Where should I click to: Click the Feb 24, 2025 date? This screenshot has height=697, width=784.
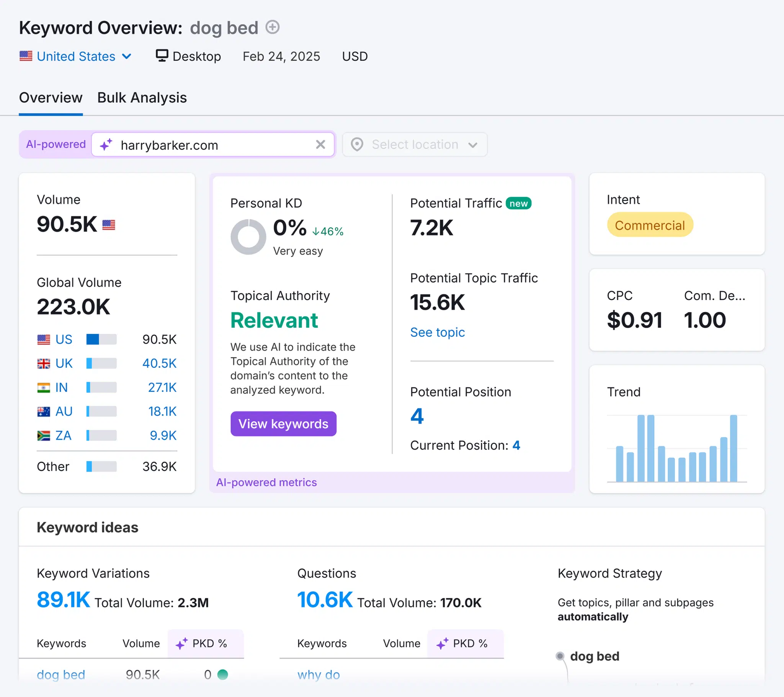pyautogui.click(x=281, y=56)
